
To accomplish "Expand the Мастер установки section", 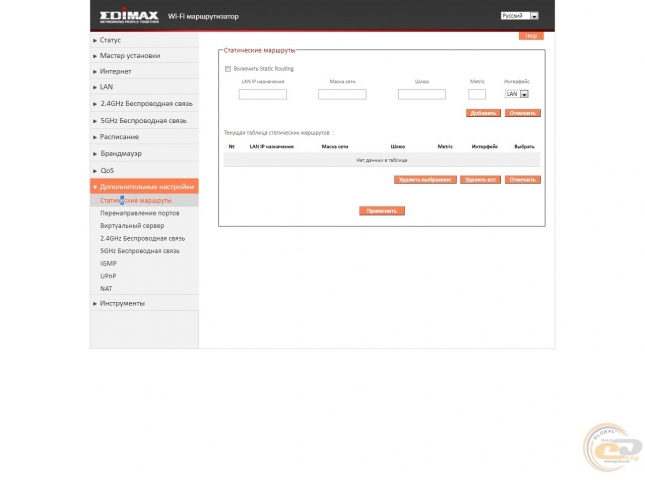I will click(x=144, y=56).
